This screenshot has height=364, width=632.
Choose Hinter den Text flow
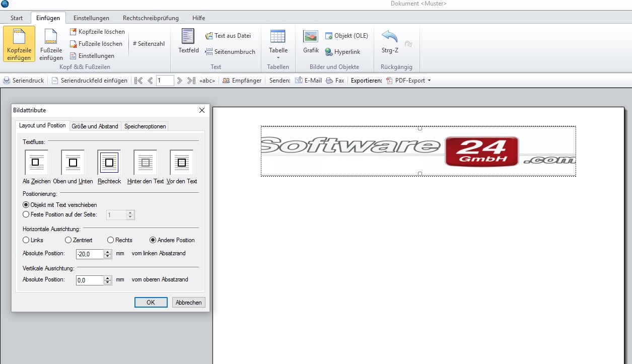145,162
